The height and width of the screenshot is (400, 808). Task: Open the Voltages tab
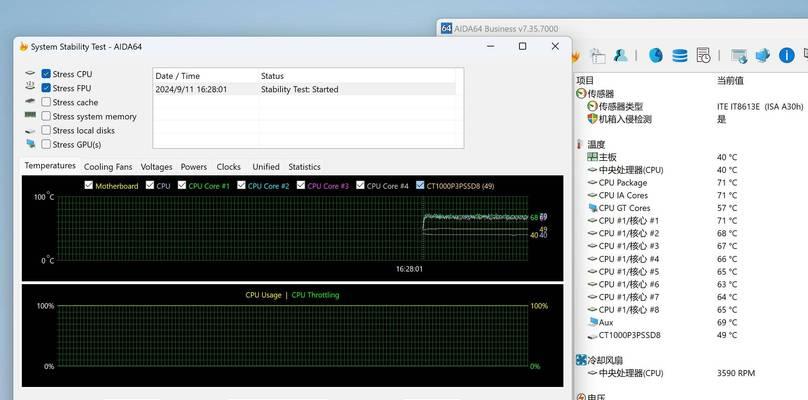[156, 167]
